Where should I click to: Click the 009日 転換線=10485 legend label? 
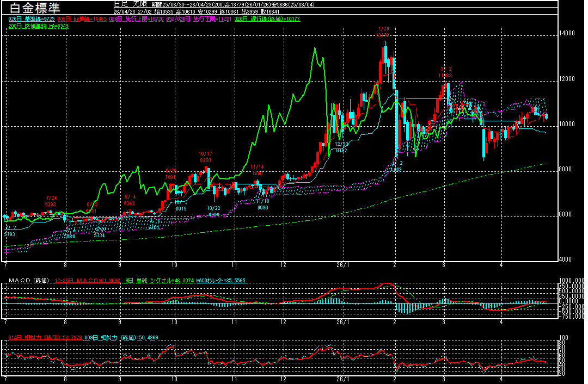point(82,19)
